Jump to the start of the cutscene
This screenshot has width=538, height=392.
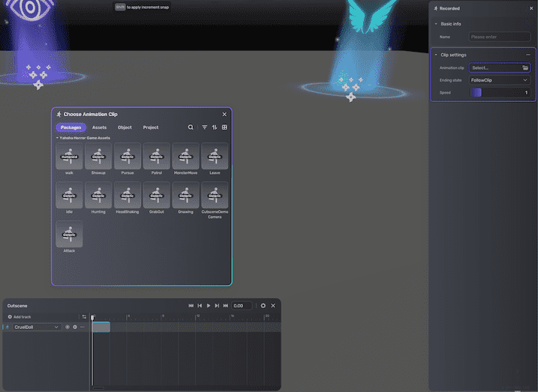pos(191,306)
